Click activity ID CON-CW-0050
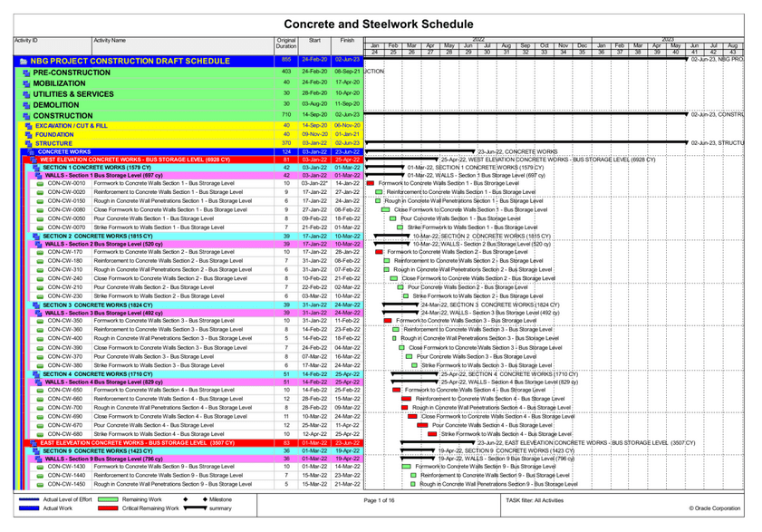 [66, 218]
